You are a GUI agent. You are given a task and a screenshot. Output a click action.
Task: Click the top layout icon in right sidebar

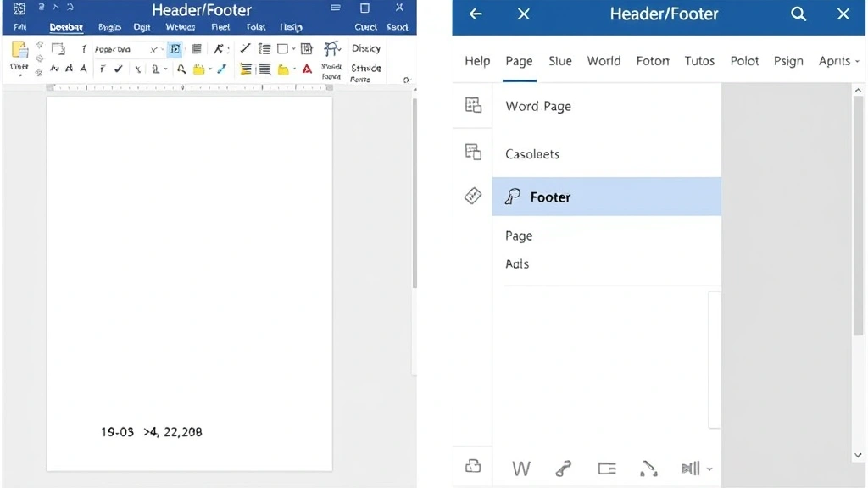473,105
